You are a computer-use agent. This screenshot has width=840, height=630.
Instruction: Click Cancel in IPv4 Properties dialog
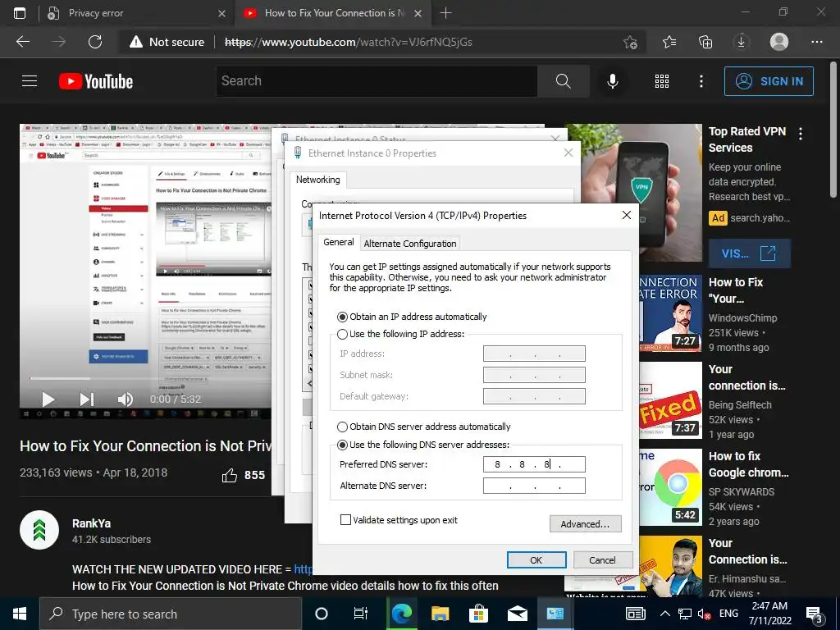click(x=602, y=559)
